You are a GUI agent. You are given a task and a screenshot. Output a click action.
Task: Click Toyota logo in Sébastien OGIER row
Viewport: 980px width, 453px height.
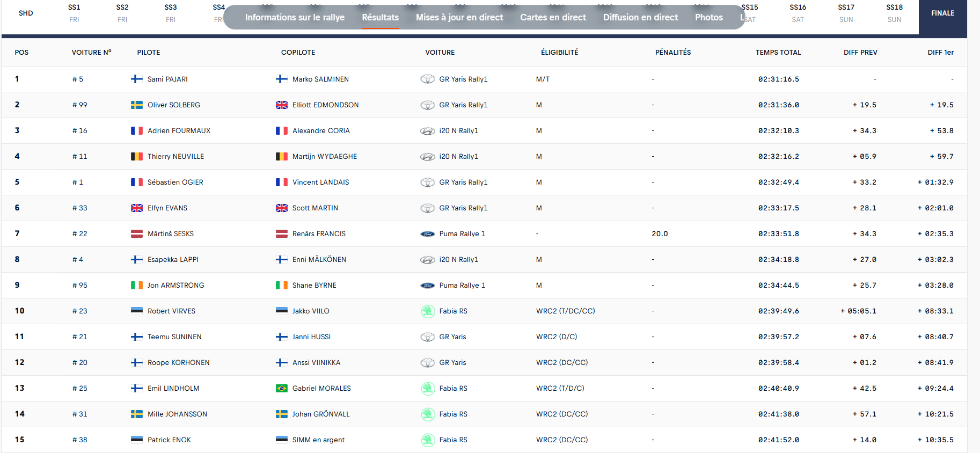coord(428,182)
